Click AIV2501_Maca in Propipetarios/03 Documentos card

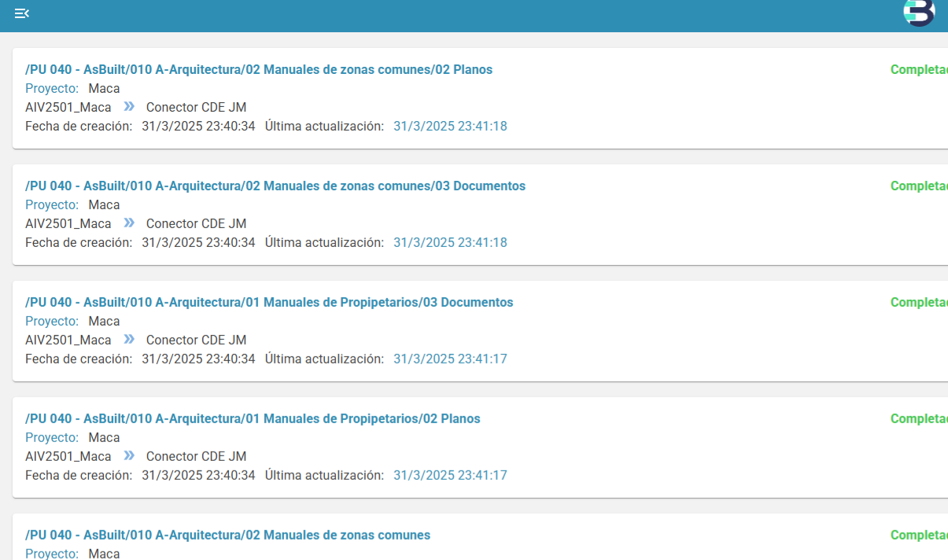pos(68,340)
